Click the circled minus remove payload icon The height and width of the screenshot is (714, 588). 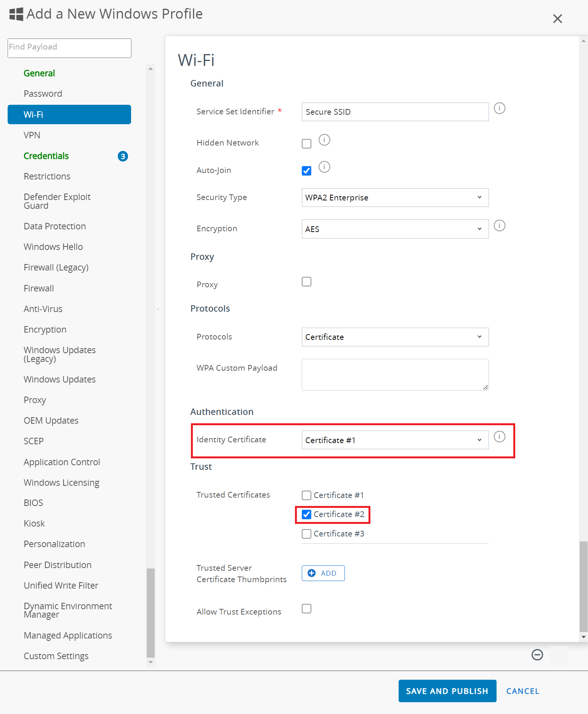point(537,655)
